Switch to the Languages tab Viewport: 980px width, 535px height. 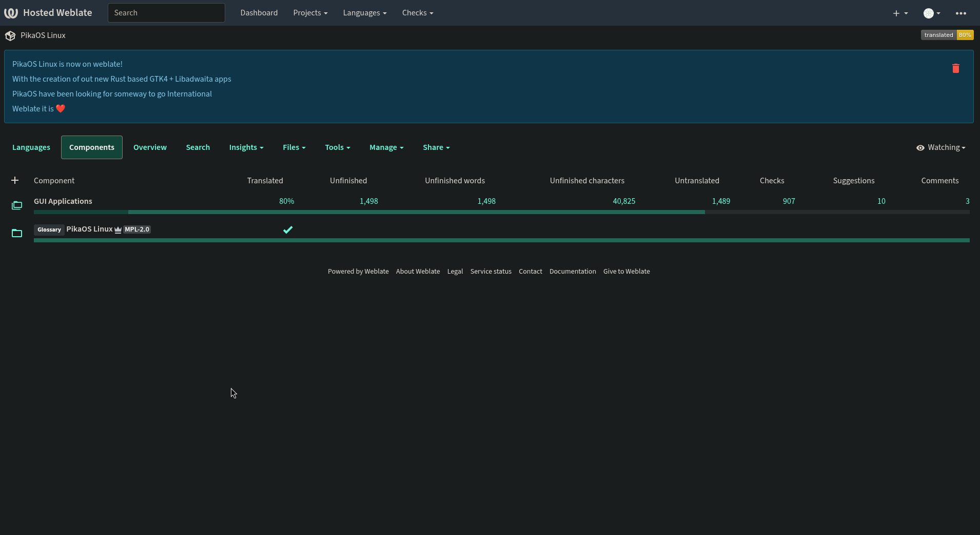pos(31,147)
